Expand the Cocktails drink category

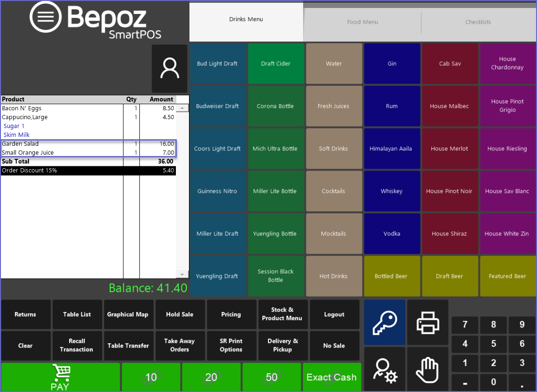click(x=334, y=191)
